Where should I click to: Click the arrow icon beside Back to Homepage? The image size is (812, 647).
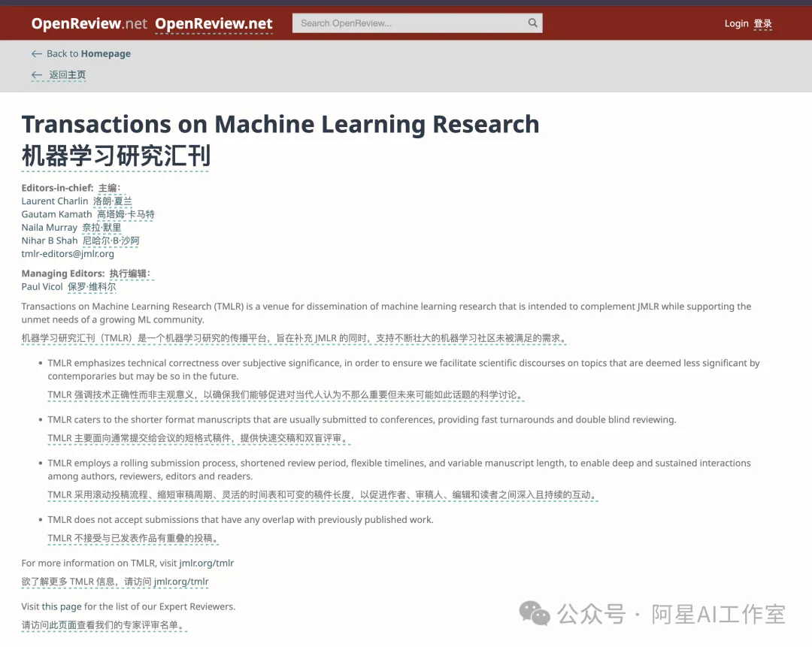pos(37,54)
